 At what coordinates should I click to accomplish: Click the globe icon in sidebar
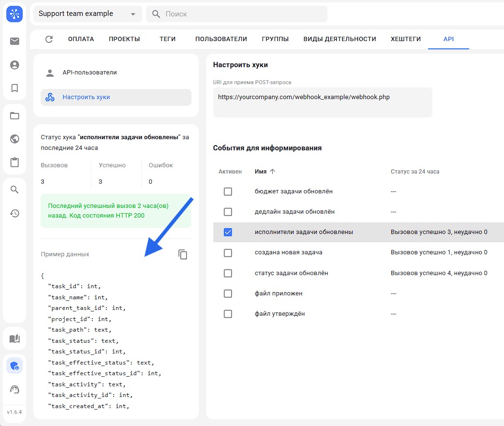click(x=15, y=139)
